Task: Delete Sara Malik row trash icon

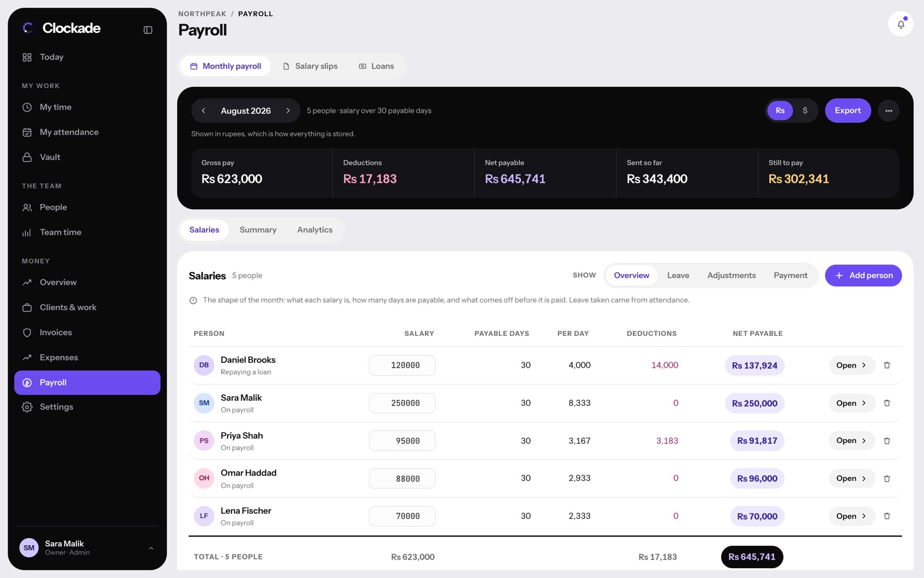Action: click(887, 403)
